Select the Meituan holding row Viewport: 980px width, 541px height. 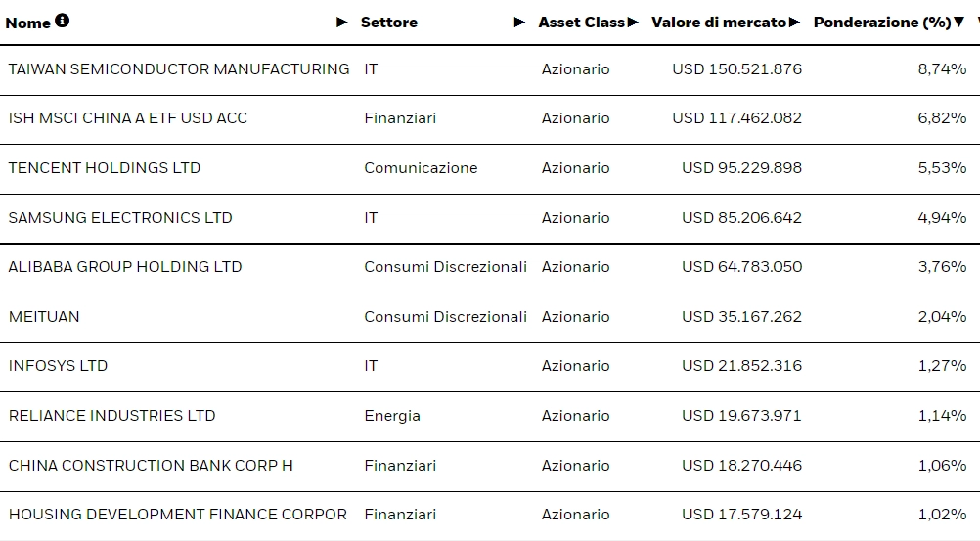click(x=44, y=317)
